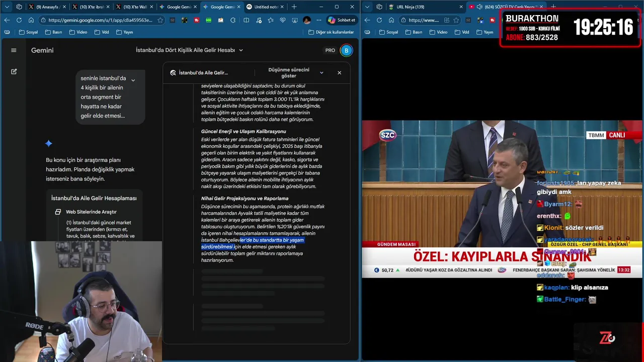Open workspaces icon in the Gemini browser window
Image resolution: width=644 pixels, height=362 pixels.
[19, 7]
